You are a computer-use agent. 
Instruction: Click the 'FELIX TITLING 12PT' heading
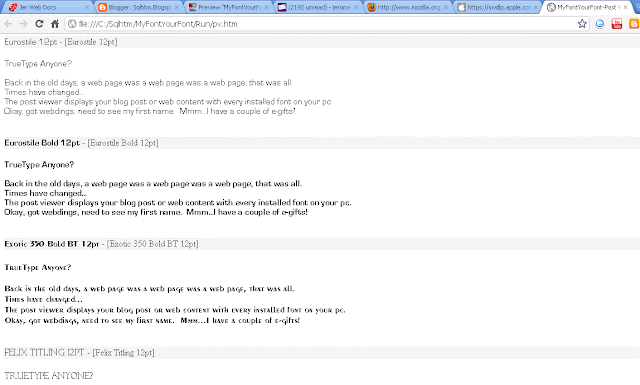(44, 352)
